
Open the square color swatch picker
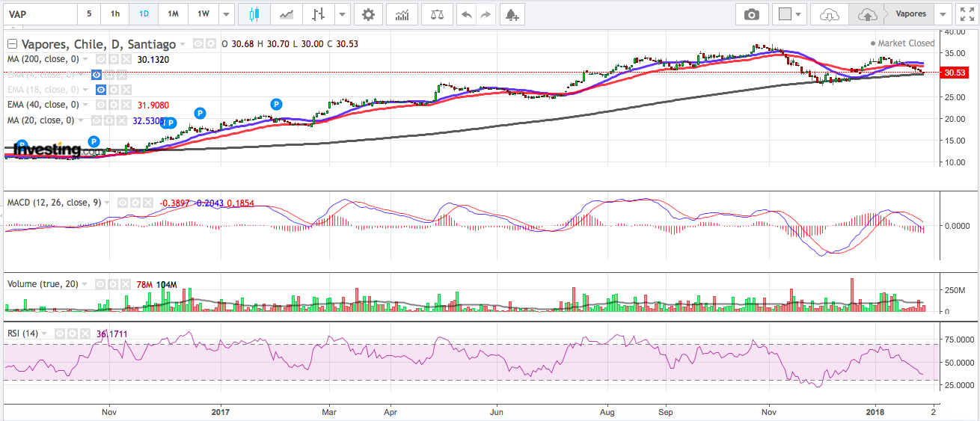tap(785, 14)
